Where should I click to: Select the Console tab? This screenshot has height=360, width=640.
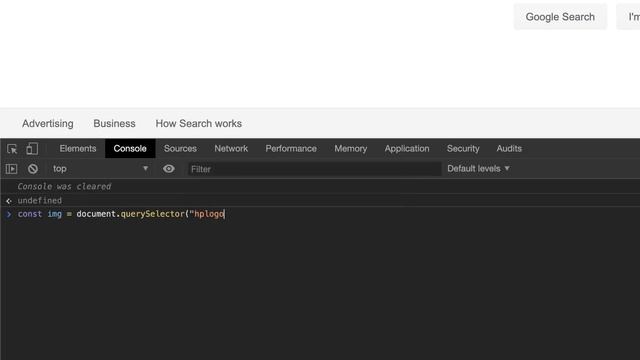(130, 149)
